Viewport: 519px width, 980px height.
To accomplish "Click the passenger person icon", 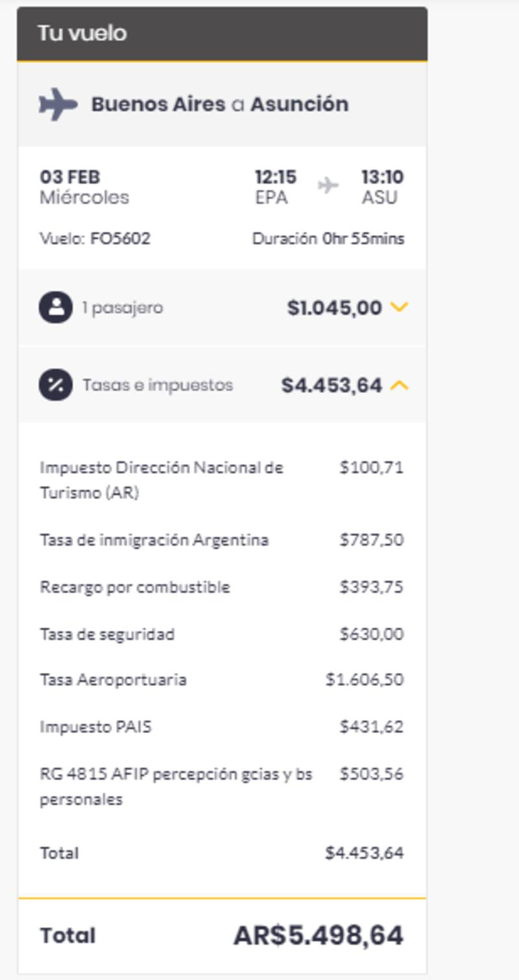I will coord(56,307).
